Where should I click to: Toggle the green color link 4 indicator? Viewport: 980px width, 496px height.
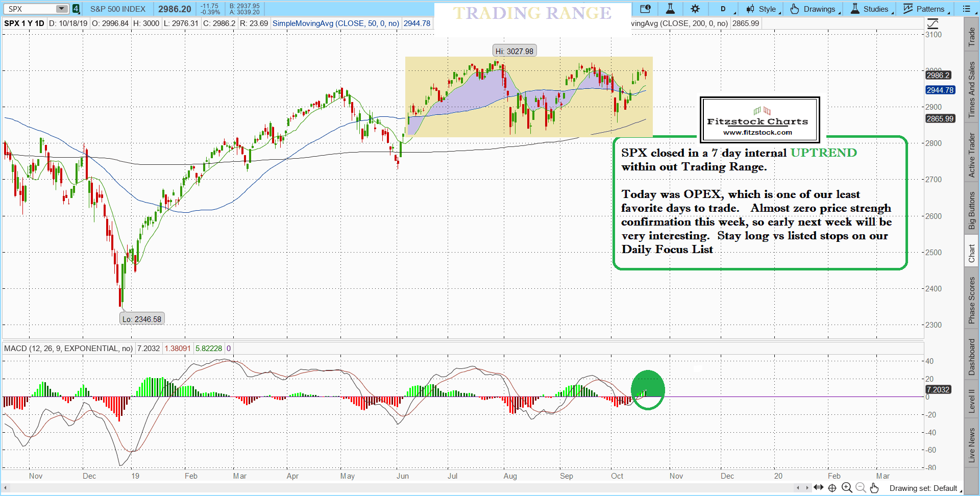coord(76,9)
